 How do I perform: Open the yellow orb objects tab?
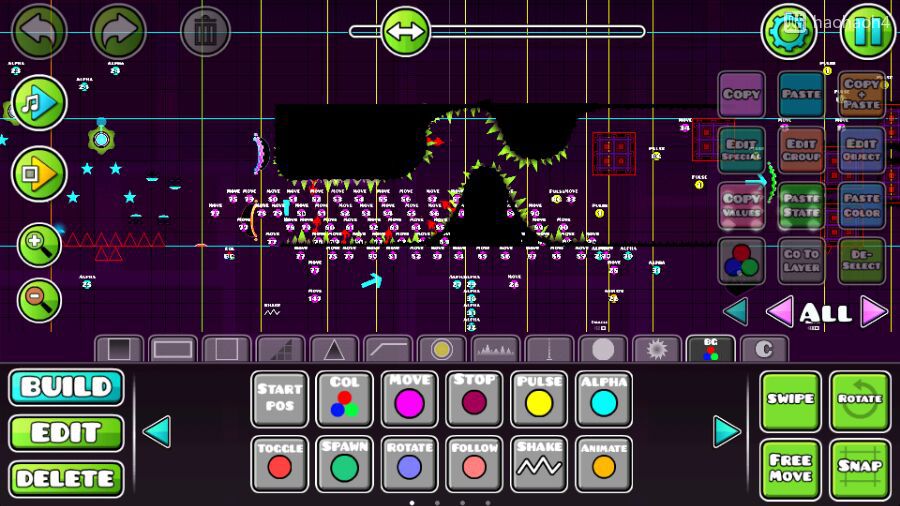[441, 348]
